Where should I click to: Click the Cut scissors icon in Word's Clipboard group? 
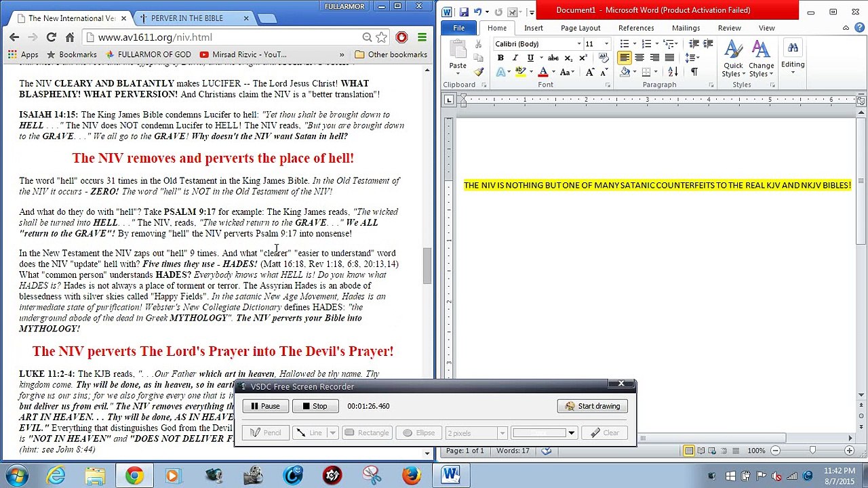pyautogui.click(x=479, y=44)
